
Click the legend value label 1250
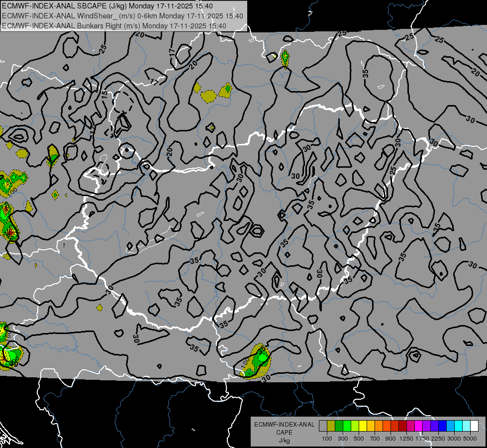click(406, 439)
